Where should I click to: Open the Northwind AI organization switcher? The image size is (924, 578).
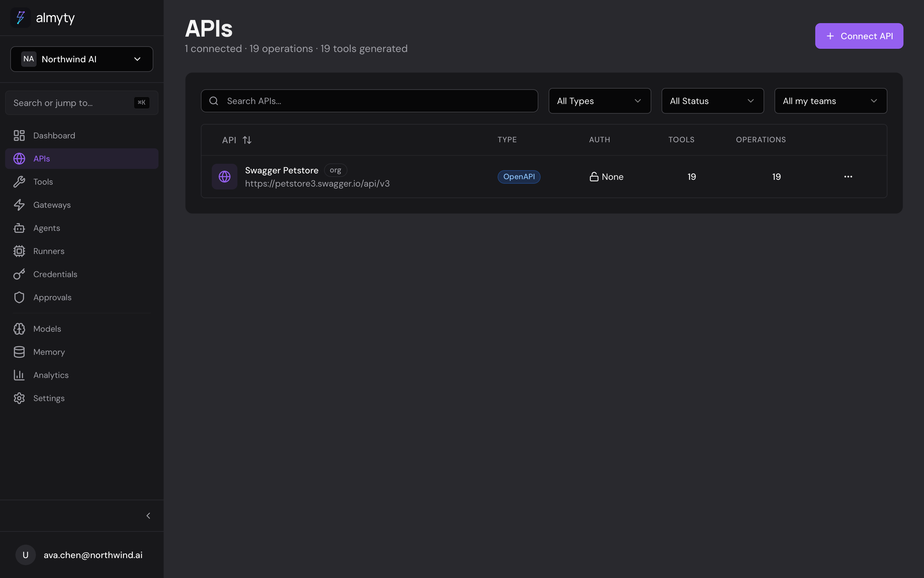point(82,59)
